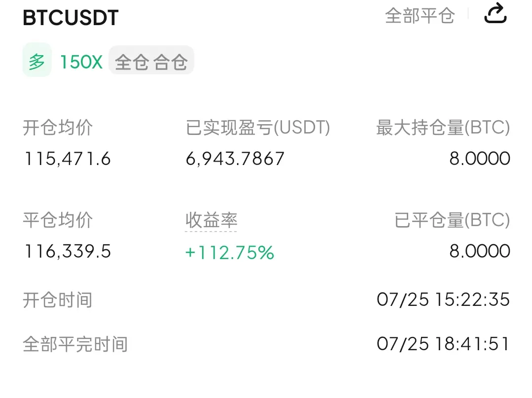Tap the +112.75% return value
The width and height of the screenshot is (532, 398).
pyautogui.click(x=230, y=253)
